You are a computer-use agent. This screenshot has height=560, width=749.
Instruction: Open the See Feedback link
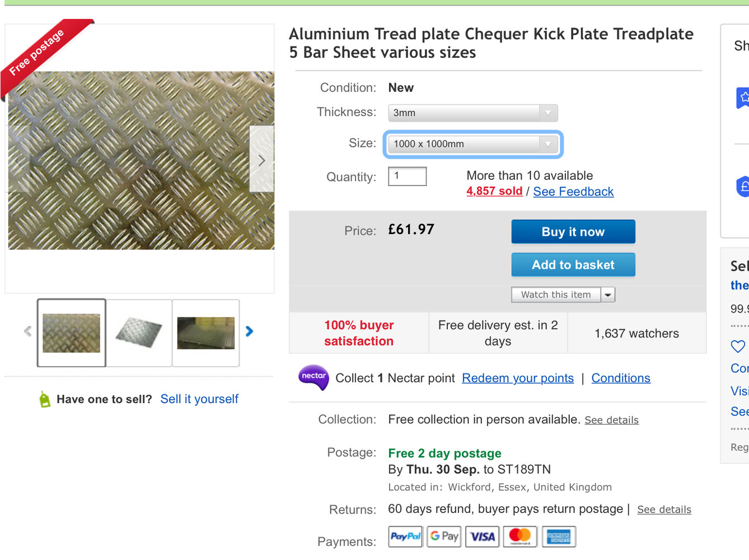click(573, 192)
